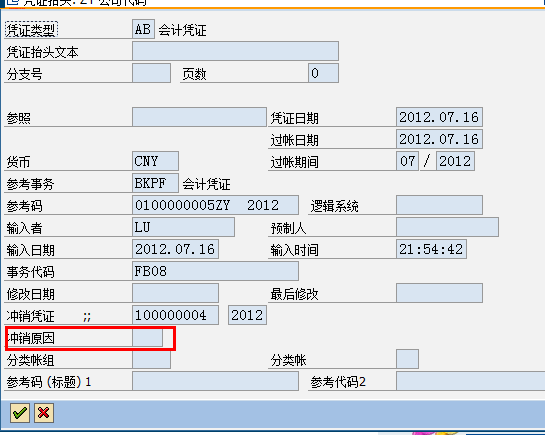
Task: Click the 凭证类型 field AB
Action: pyautogui.click(x=143, y=29)
